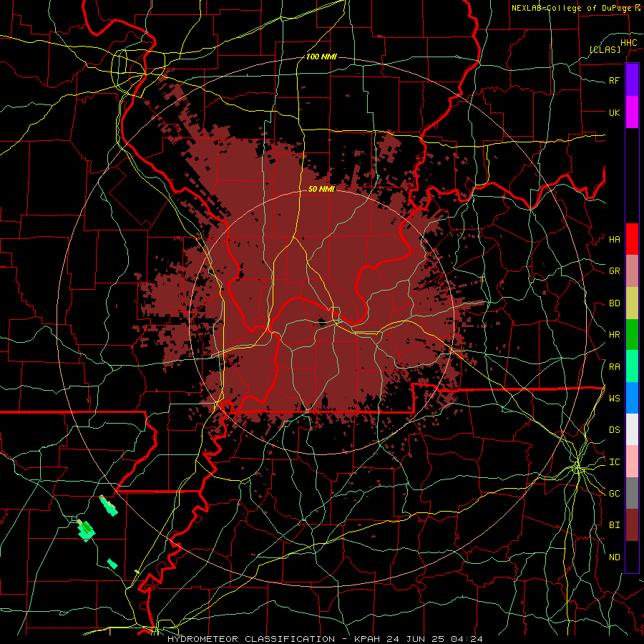This screenshot has width=644, height=644.
Task: Click the '100 NMI' range ring label
Action: point(321,57)
